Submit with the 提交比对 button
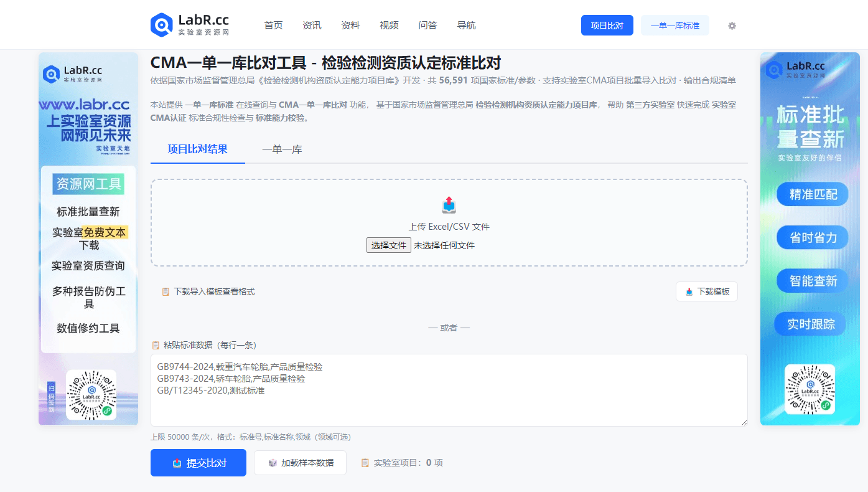868x492 pixels. coord(198,463)
